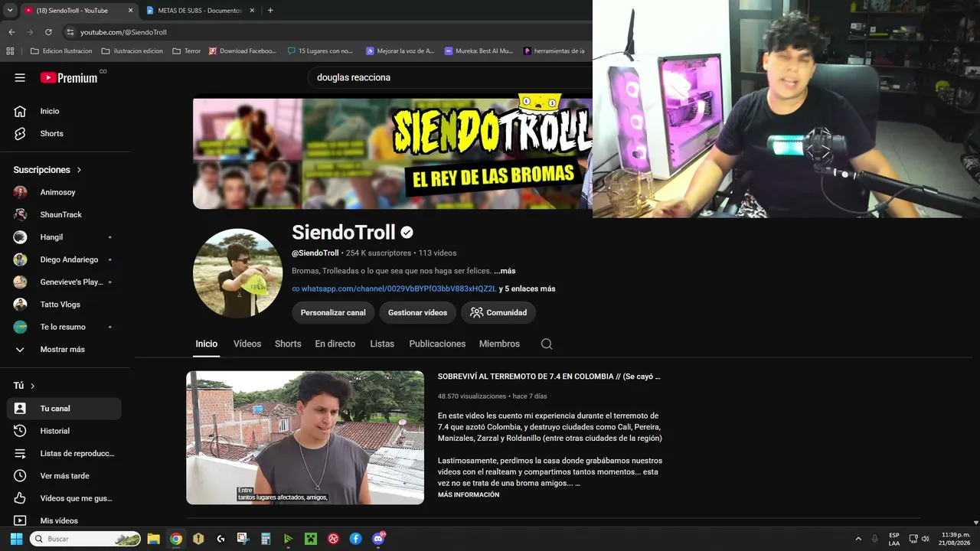Screen dimensions: 980x551
Task: Expand y 5 enlaces más links
Action: pyautogui.click(x=528, y=289)
